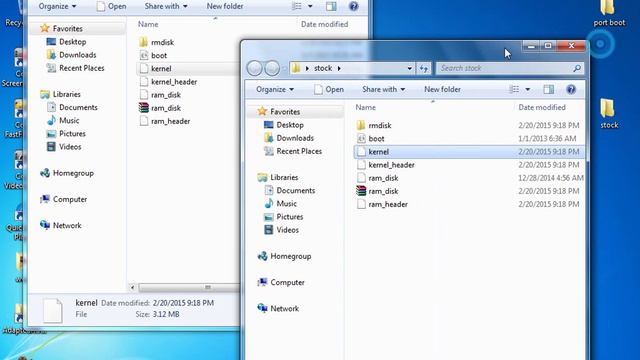Viewport: 640px width, 360px height.
Task: Select kernel_header in the background window
Action: [173, 82]
